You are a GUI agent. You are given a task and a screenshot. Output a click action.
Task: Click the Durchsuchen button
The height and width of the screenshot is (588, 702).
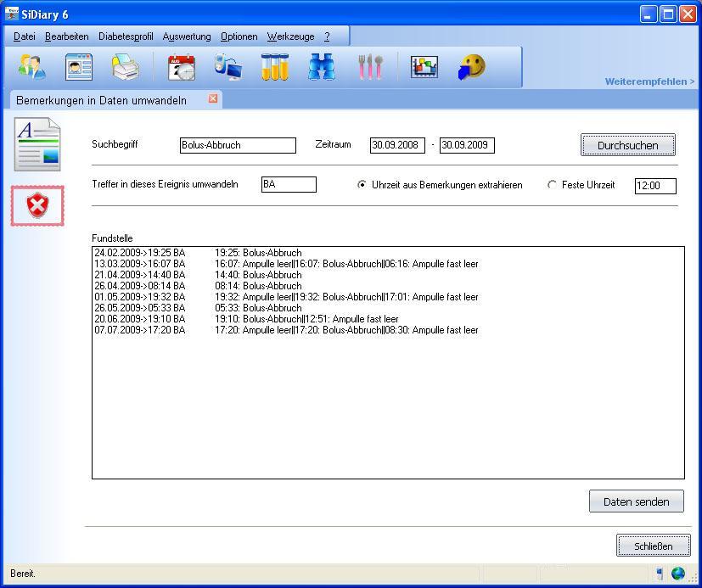point(627,145)
